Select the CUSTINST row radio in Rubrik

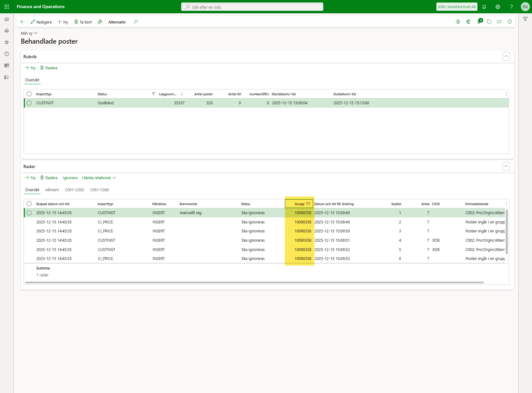(29, 103)
